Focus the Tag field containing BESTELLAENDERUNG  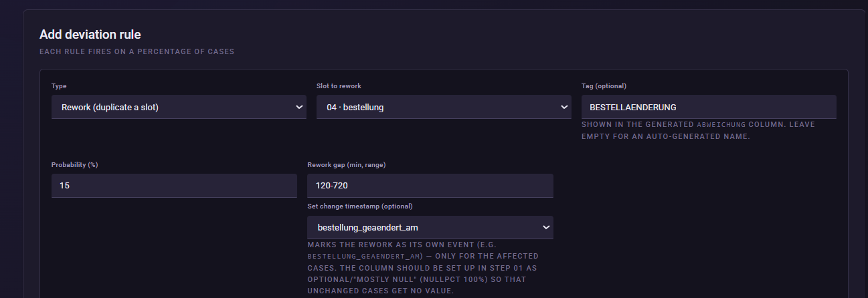pyautogui.click(x=709, y=107)
